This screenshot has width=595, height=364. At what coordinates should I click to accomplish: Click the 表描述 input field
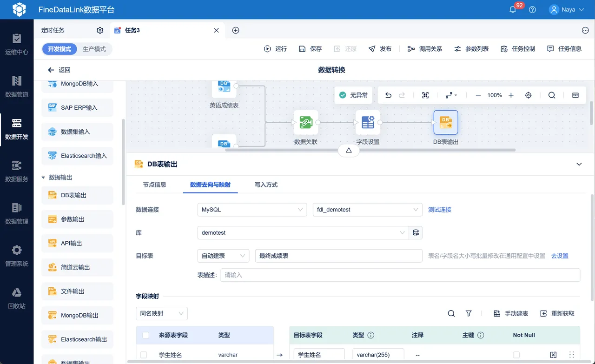[x=400, y=275]
